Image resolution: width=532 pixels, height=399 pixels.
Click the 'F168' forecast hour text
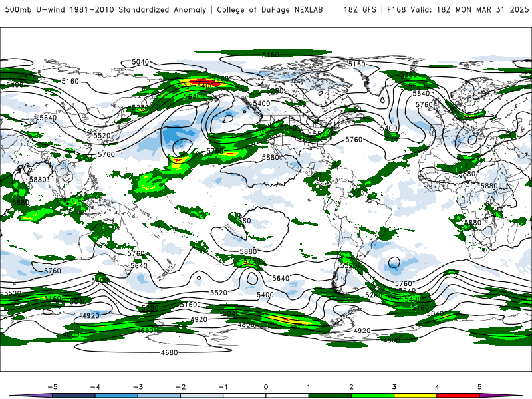[x=396, y=9]
